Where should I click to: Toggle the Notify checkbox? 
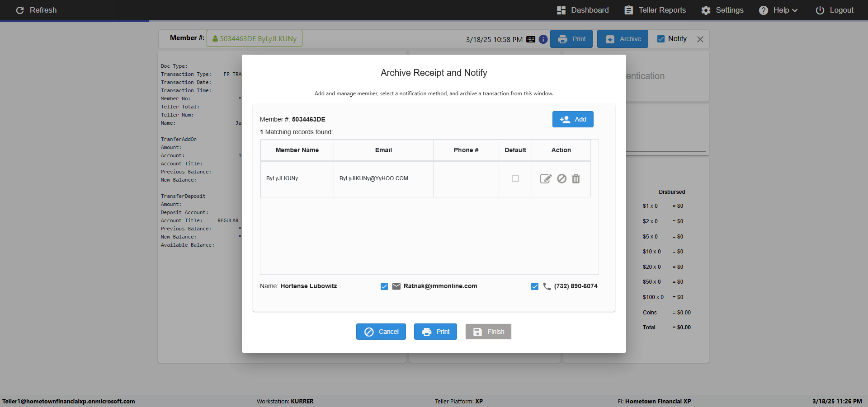[661, 39]
